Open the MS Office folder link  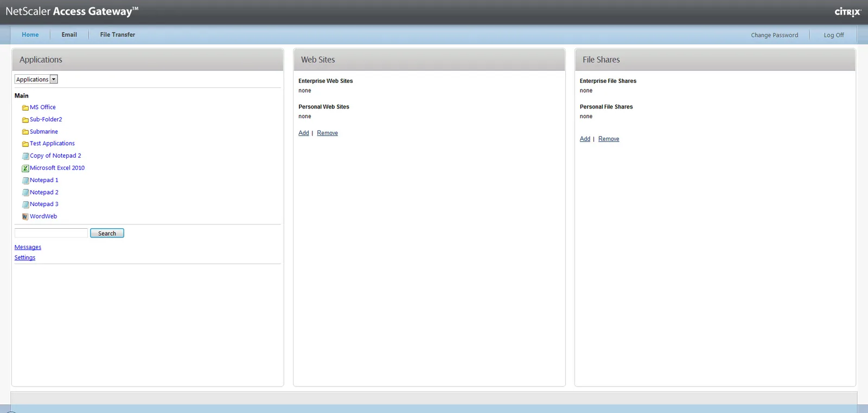click(43, 107)
